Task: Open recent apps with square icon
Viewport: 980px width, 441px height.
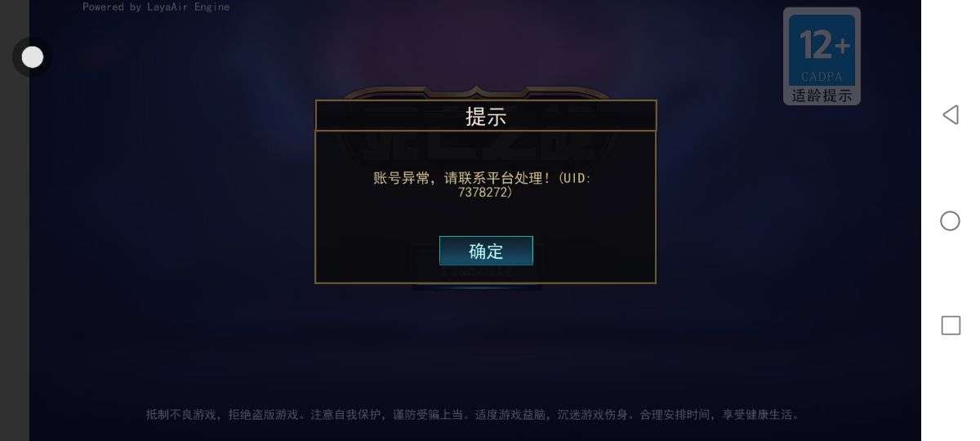Action: (x=951, y=326)
